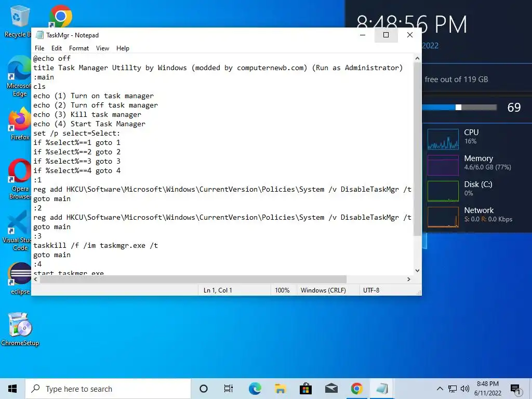Click the 'if %select%==2 goto 2' line
The image size is (532, 399).
pos(77,152)
